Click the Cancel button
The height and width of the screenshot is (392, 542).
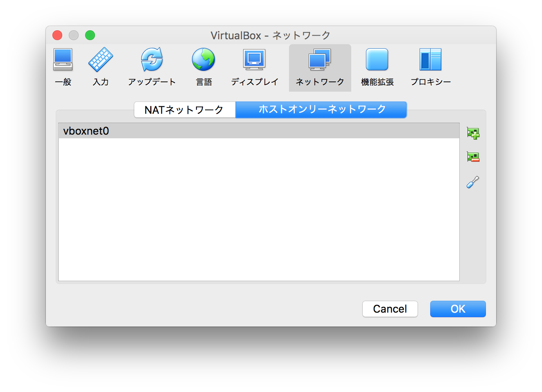390,309
